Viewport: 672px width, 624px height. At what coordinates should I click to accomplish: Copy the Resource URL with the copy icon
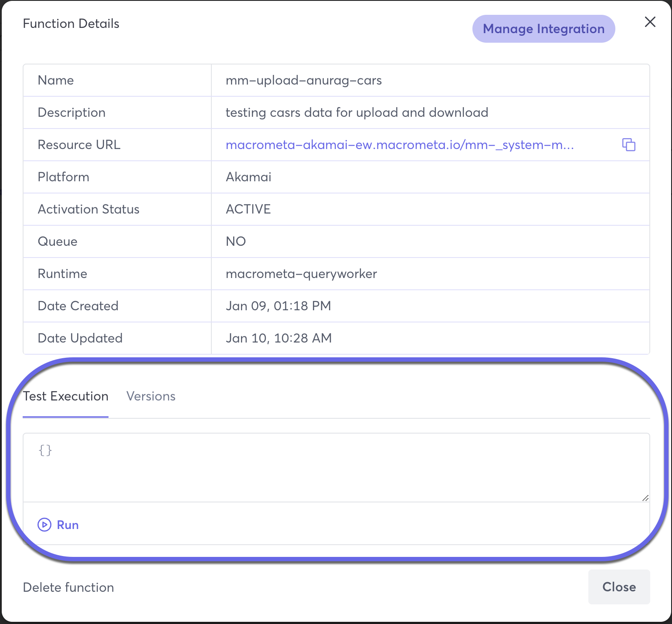(x=628, y=145)
